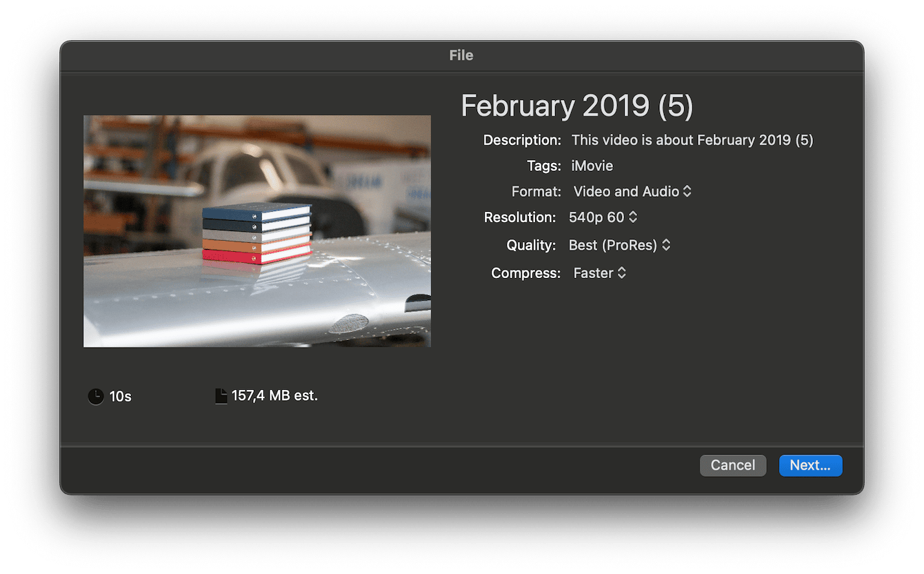The height and width of the screenshot is (574, 924).
Task: Cancel the export dialog
Action: tap(733, 466)
